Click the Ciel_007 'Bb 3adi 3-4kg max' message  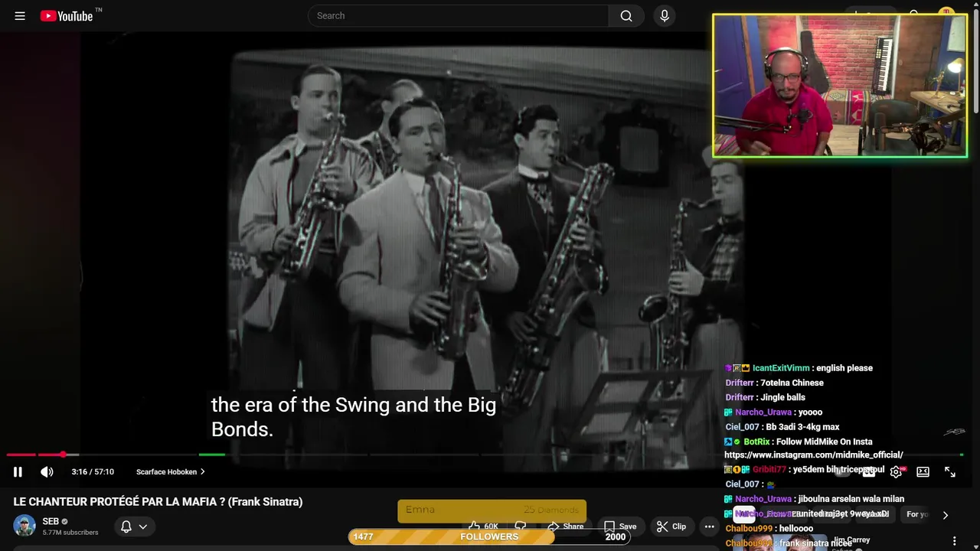point(782,427)
